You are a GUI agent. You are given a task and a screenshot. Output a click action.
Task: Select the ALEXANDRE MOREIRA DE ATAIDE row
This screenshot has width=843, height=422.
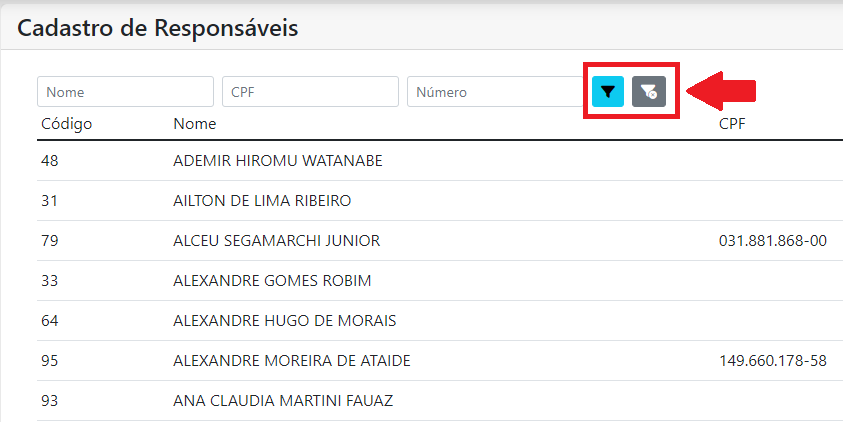tap(440, 361)
